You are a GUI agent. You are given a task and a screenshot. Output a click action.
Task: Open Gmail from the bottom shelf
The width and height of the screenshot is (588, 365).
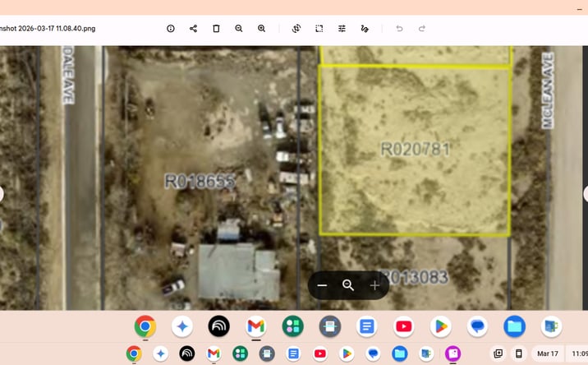point(214,353)
